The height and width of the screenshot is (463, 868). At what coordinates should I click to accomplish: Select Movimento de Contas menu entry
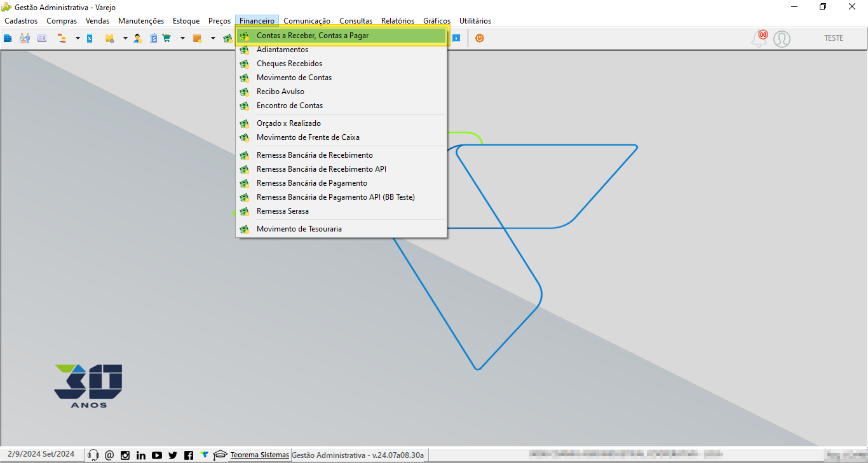pyautogui.click(x=341, y=78)
